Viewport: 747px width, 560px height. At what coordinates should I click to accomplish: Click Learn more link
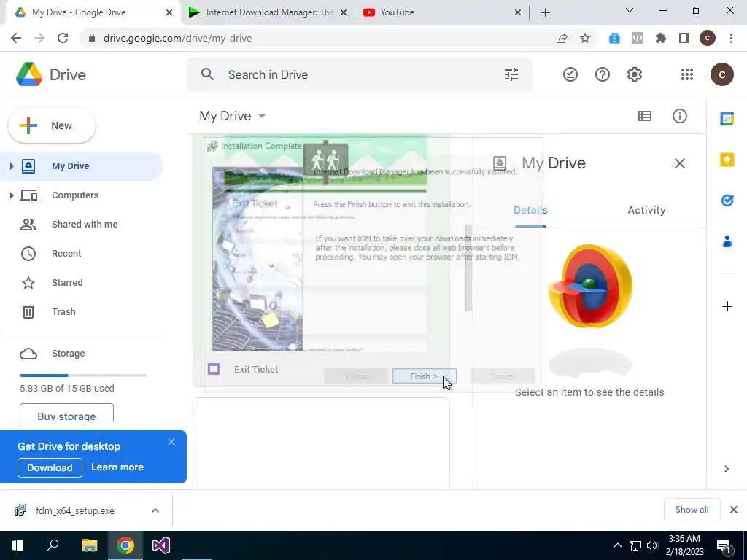point(117,467)
